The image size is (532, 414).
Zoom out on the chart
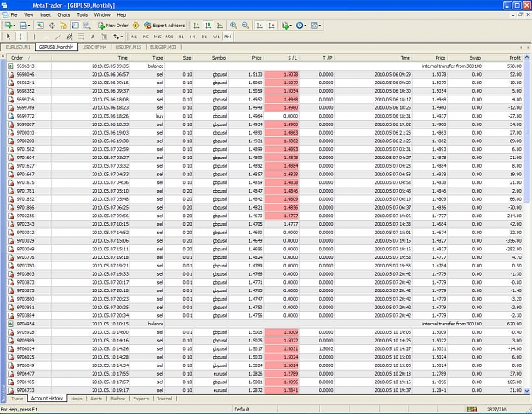click(x=245, y=26)
